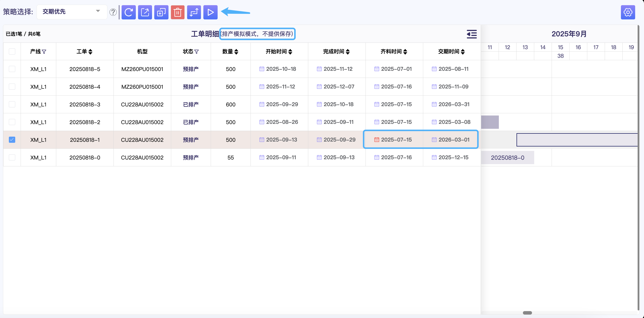
Task: Uncheck the row for 20250818-1
Action: pos(12,140)
